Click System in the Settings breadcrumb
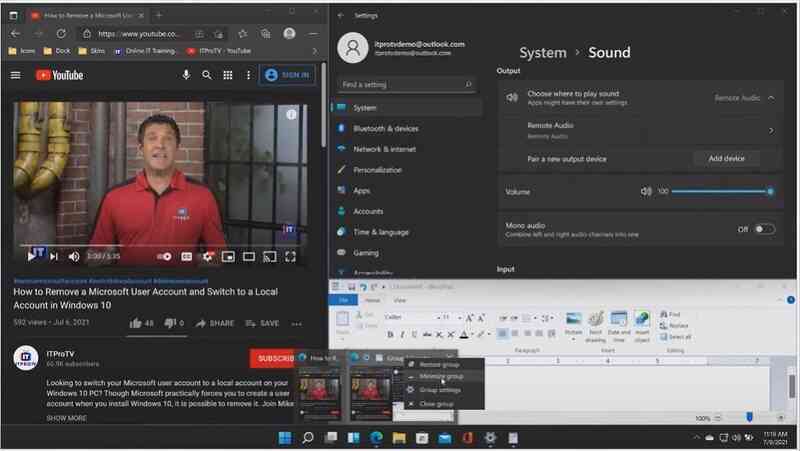Viewport: 800px width, 451px height. coord(543,53)
